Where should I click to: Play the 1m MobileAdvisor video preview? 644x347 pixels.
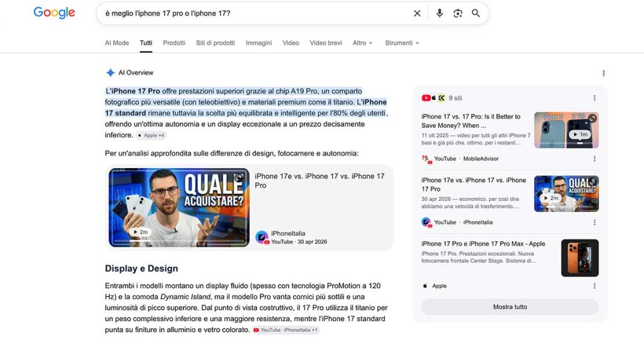[x=580, y=134]
